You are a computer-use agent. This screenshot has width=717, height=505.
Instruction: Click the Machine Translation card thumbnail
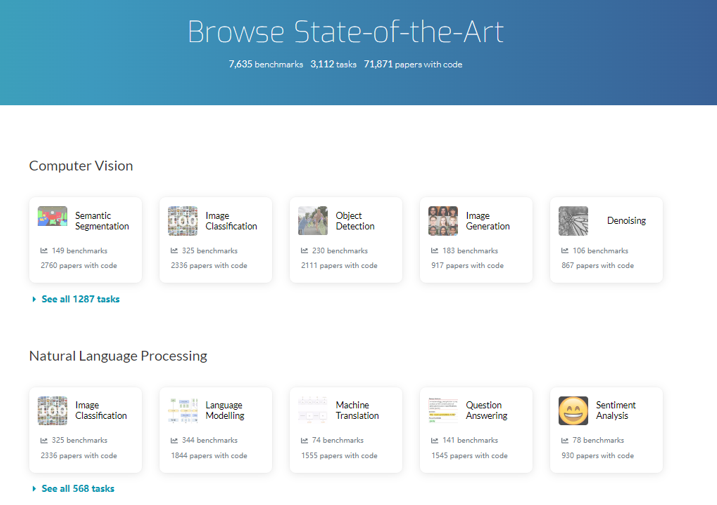pyautogui.click(x=313, y=410)
